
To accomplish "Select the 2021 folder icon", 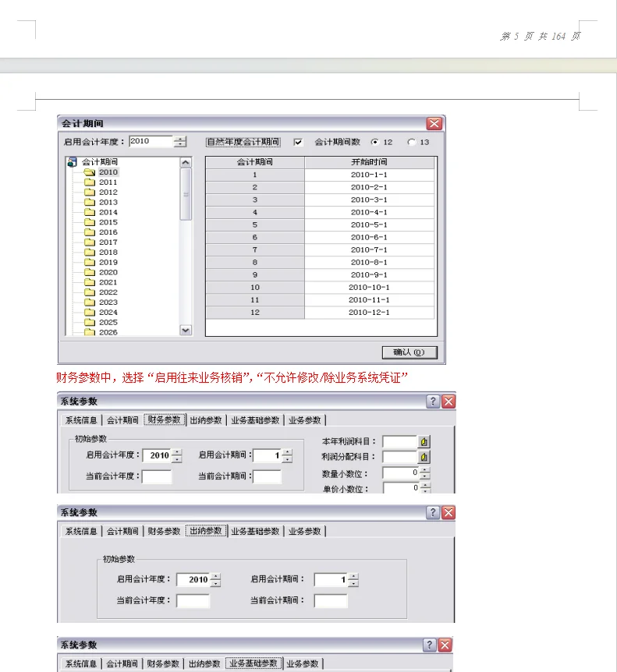I will tap(90, 282).
